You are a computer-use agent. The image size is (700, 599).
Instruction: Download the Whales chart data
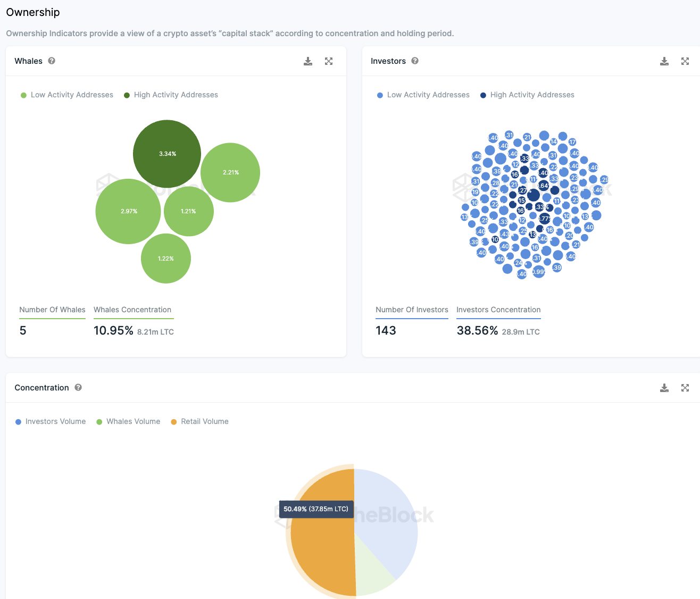click(308, 61)
